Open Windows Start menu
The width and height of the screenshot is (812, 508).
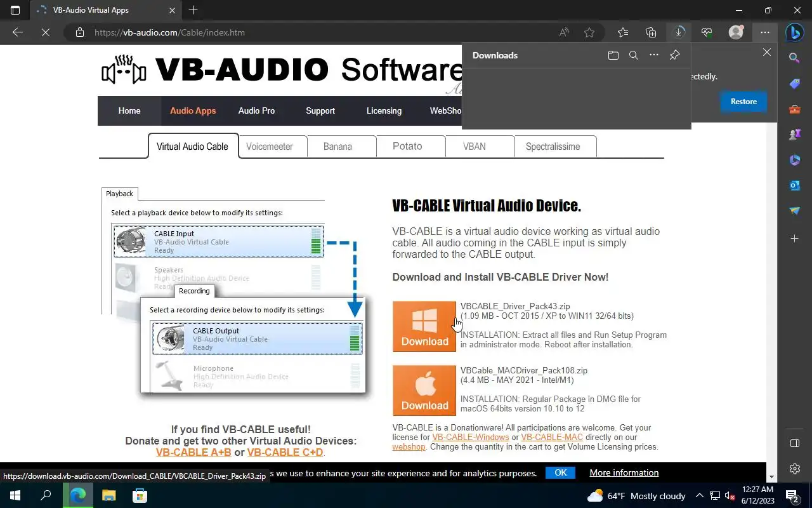click(x=15, y=495)
